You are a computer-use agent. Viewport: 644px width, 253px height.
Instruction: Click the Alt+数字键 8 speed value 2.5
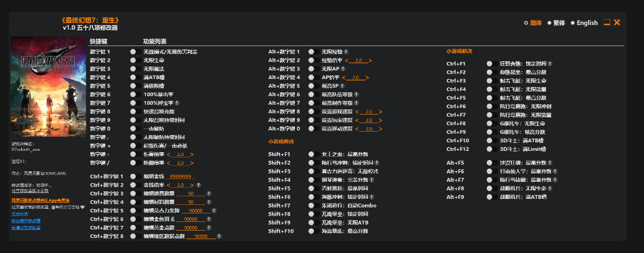[369, 112]
